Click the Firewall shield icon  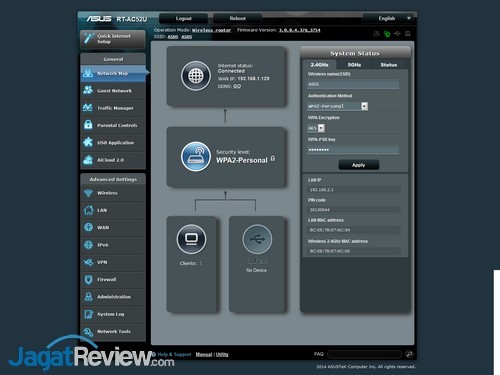pos(88,279)
